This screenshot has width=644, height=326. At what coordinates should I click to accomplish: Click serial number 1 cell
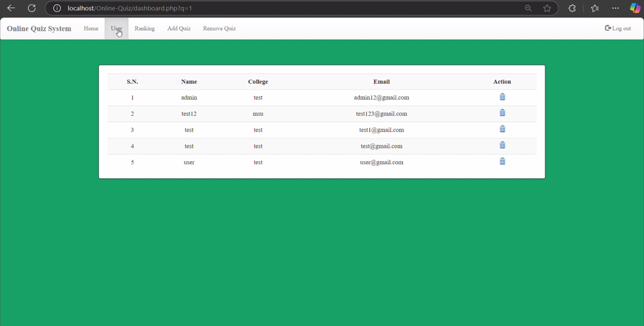[132, 98]
